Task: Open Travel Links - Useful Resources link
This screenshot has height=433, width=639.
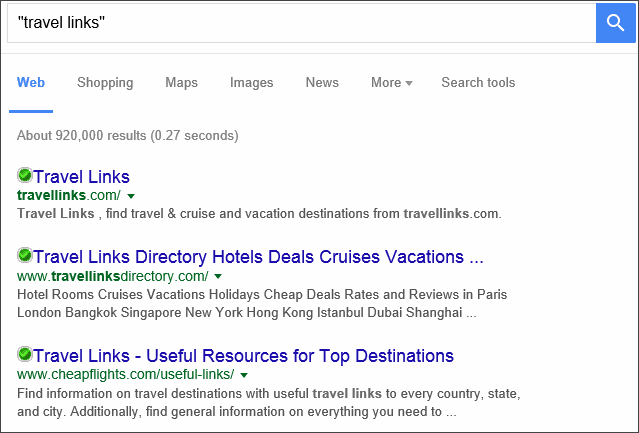Action: pos(243,356)
